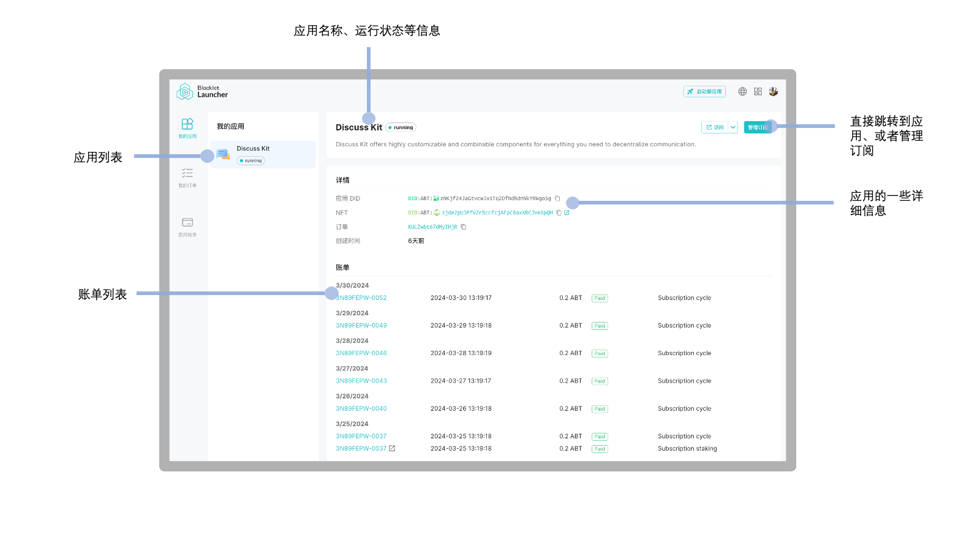Open the external link beside the NFT address
The image size is (980, 551).
coord(567,212)
